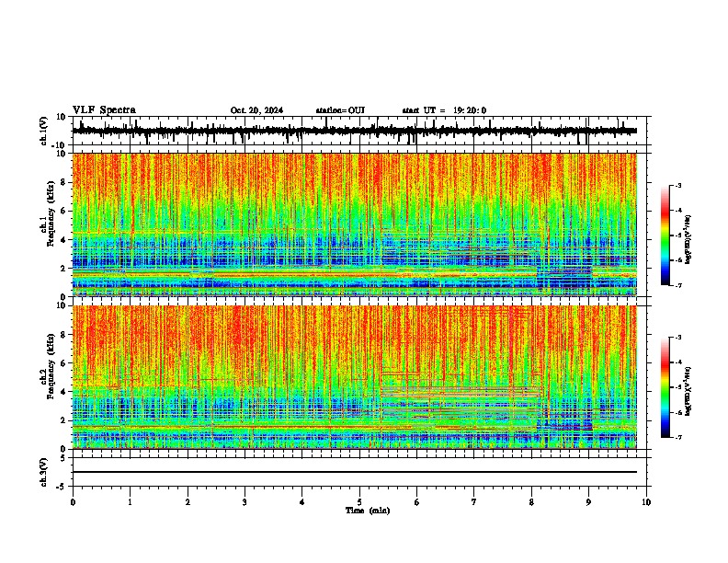728x563 pixels.
Task: Click time axis tick label "9"
Action: [x=588, y=502]
